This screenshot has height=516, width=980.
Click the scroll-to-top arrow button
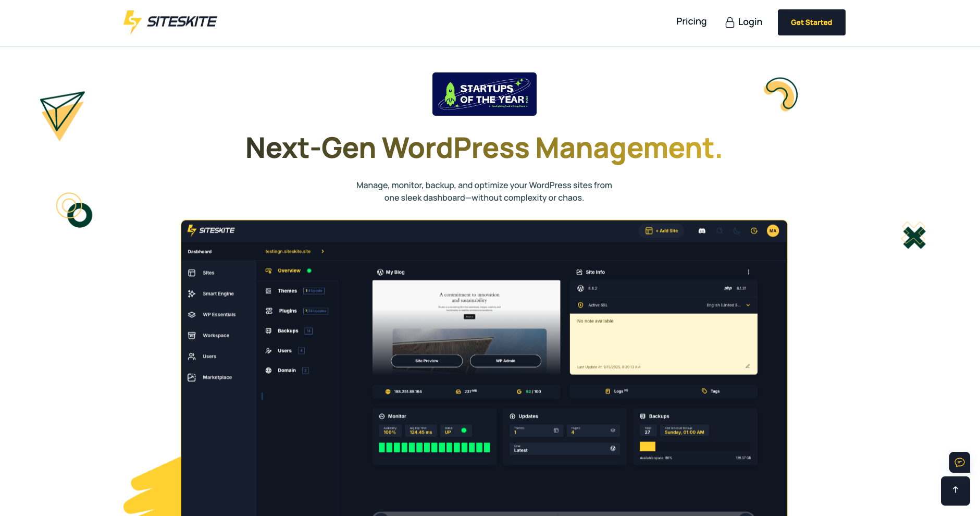955,490
